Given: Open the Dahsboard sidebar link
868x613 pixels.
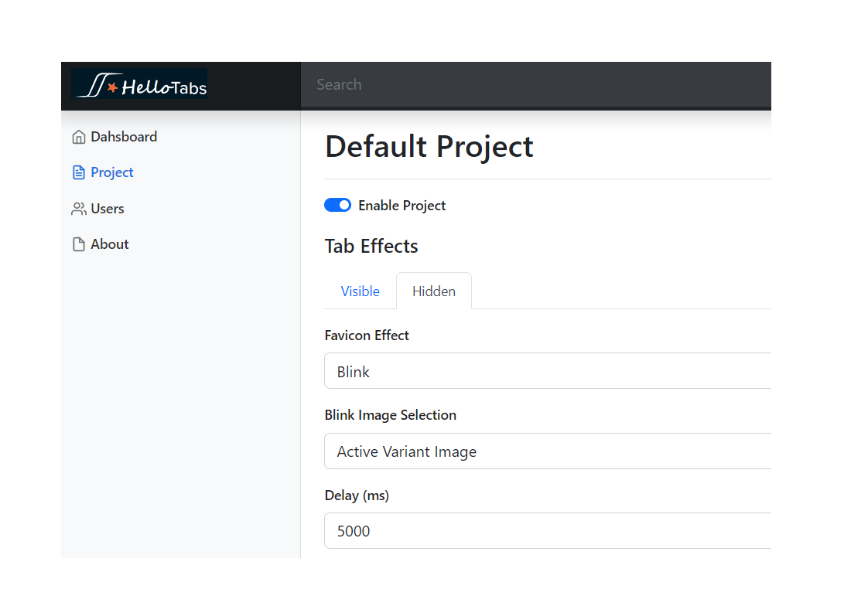Looking at the screenshot, I should pyautogui.click(x=114, y=137).
